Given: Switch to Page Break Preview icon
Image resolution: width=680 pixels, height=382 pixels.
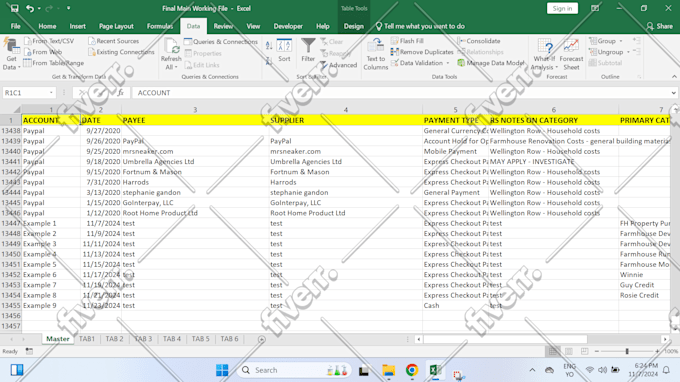Looking at the screenshot, I should 585,351.
